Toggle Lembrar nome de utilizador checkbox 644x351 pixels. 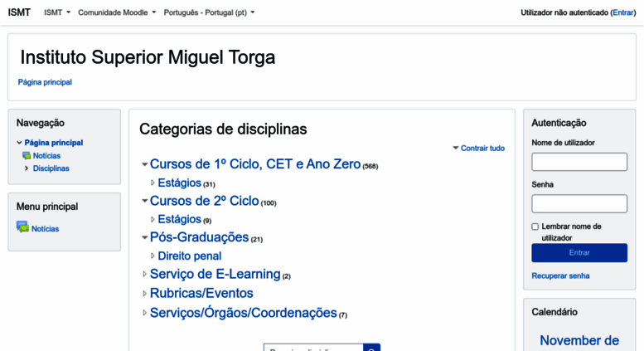(x=535, y=227)
